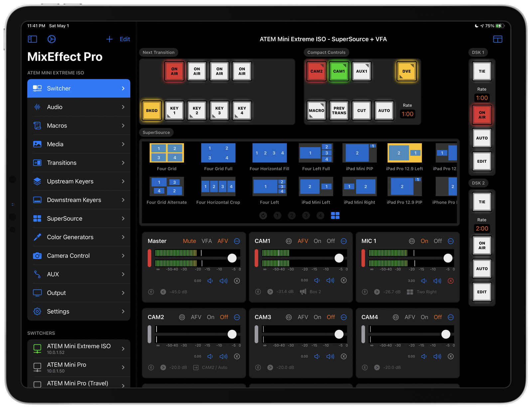Expand the Upstream Keyers chevron
532x409 pixels.
click(123, 181)
